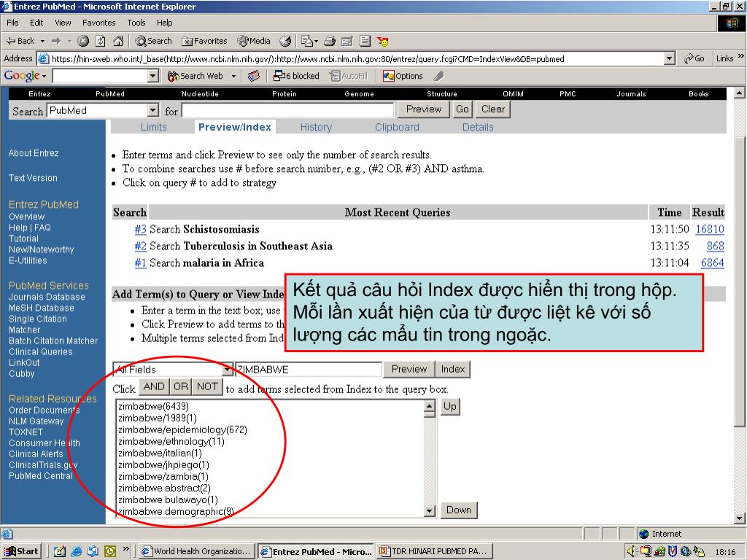Expand the Google toolbar search box dropdown
The height and width of the screenshot is (560, 747).
(x=153, y=76)
